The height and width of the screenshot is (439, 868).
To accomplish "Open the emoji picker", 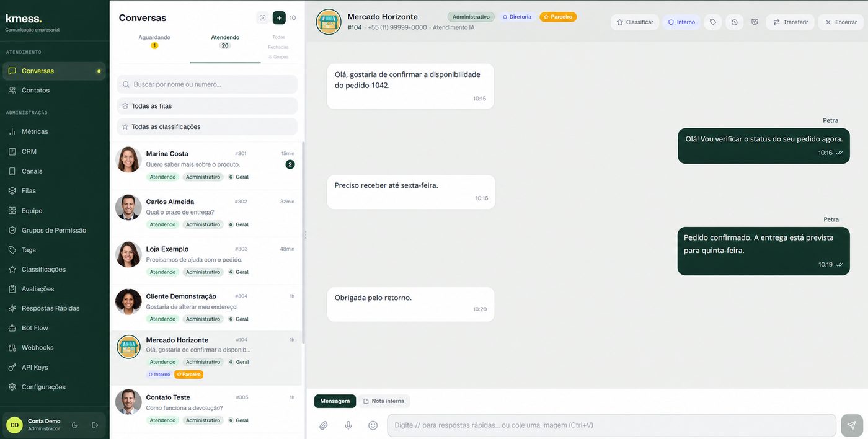I will (x=373, y=425).
